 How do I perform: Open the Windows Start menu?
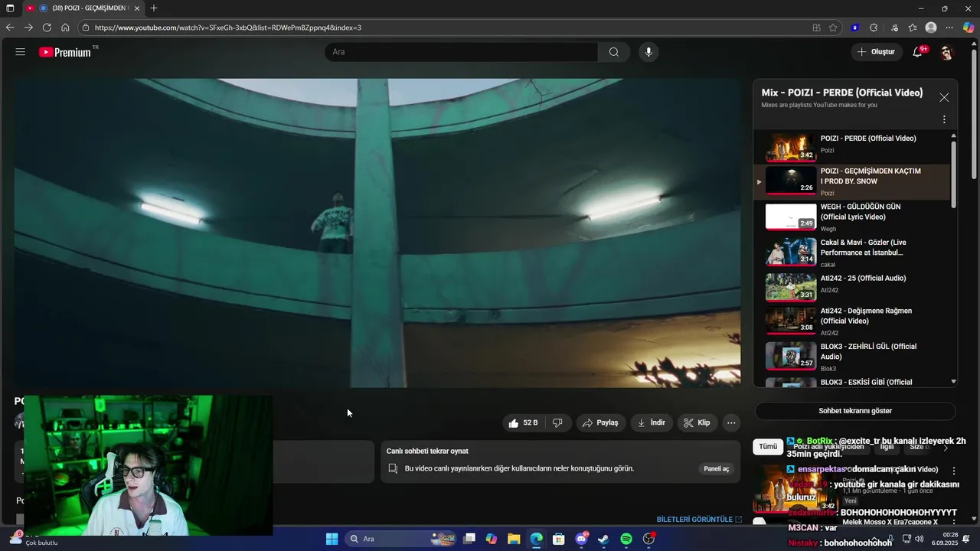pos(332,539)
